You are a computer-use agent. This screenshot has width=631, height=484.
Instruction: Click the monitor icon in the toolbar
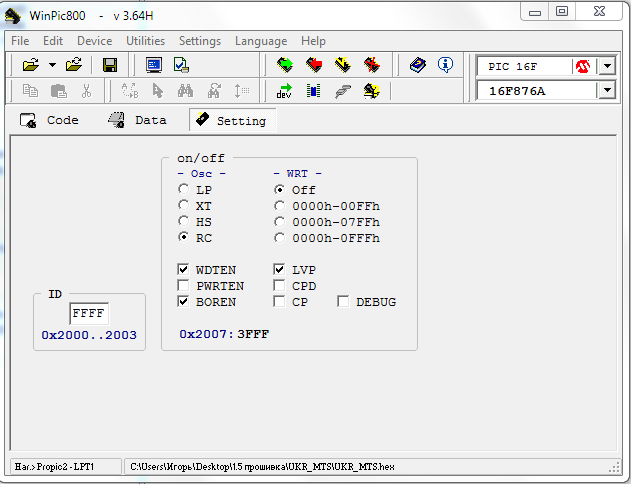pos(154,65)
